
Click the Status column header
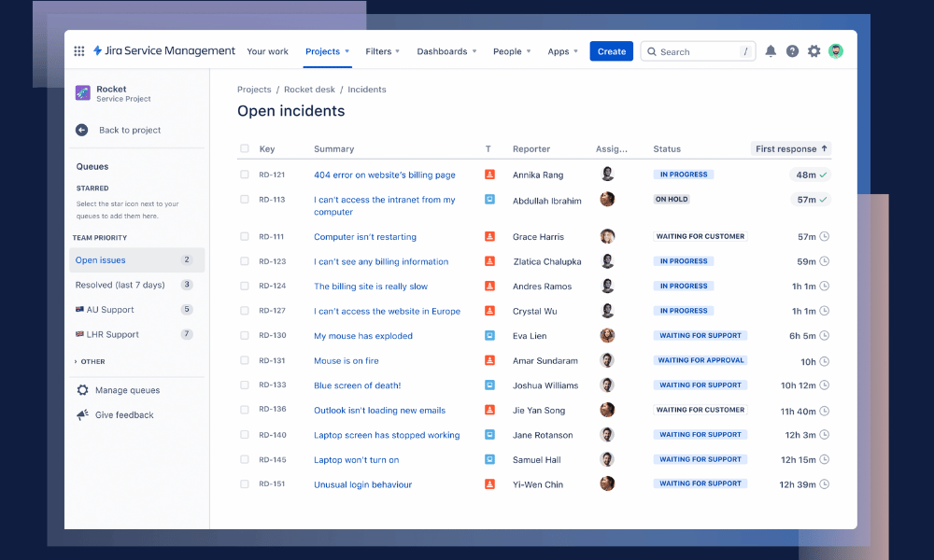667,148
